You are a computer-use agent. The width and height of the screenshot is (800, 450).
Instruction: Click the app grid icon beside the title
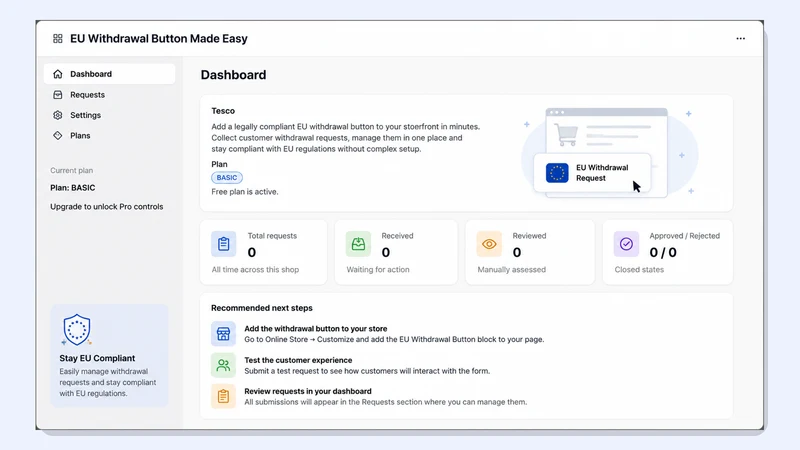coord(58,39)
